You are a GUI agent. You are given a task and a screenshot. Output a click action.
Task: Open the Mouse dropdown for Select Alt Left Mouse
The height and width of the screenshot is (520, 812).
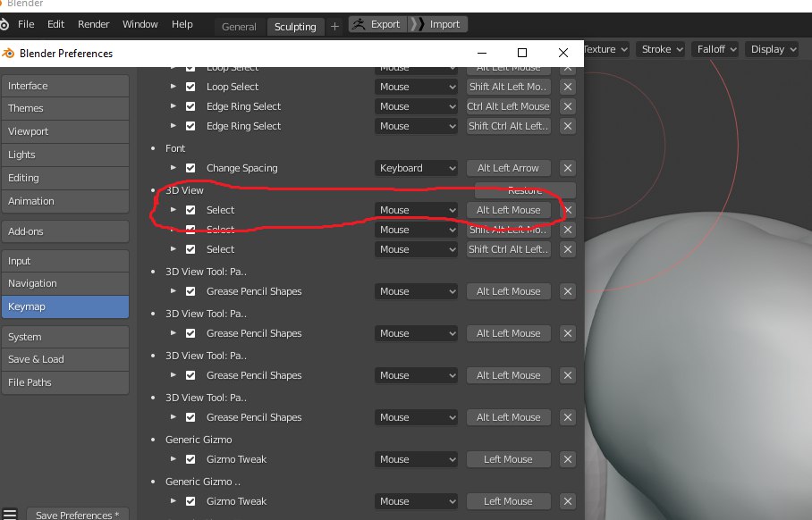point(417,210)
